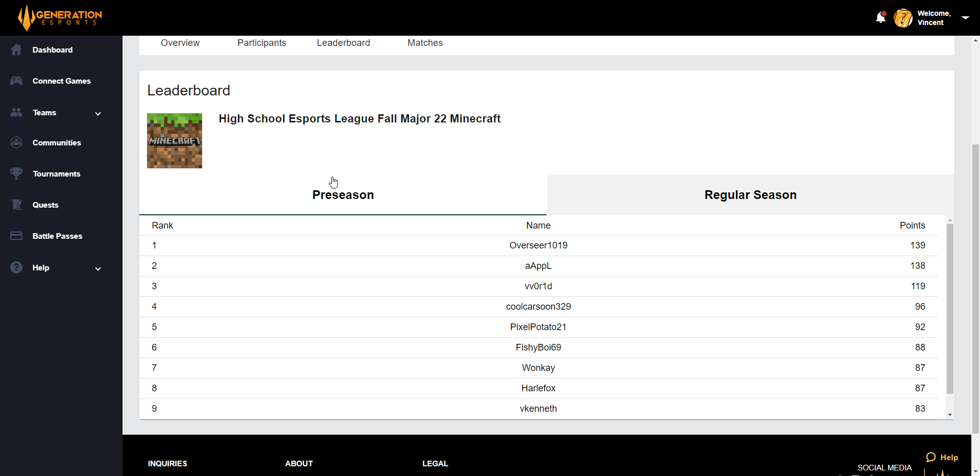Open the Battle Passes page
Viewport: 980px width, 476px height.
tap(57, 236)
